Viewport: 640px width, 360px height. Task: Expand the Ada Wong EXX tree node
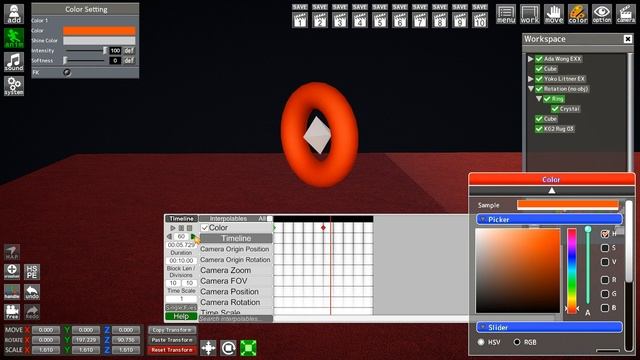coord(531,59)
